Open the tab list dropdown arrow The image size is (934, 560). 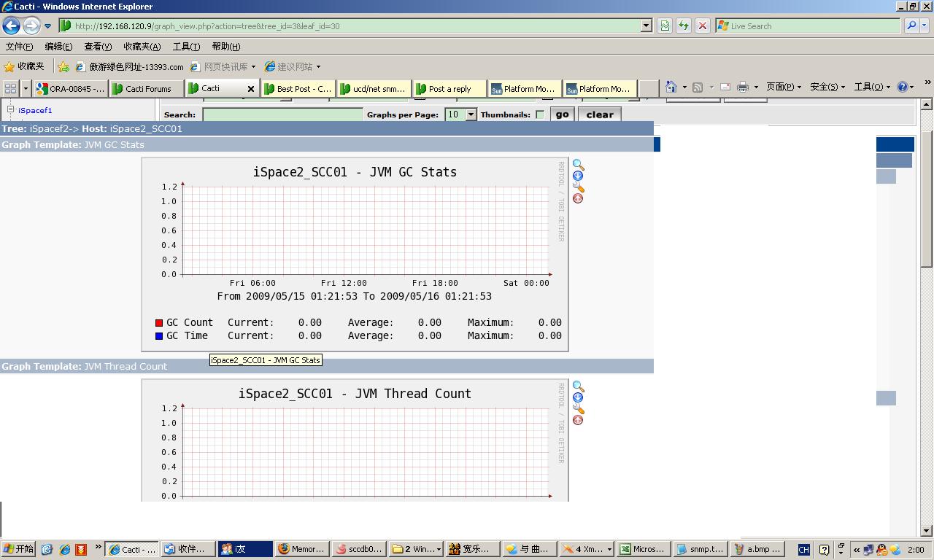coord(26,88)
